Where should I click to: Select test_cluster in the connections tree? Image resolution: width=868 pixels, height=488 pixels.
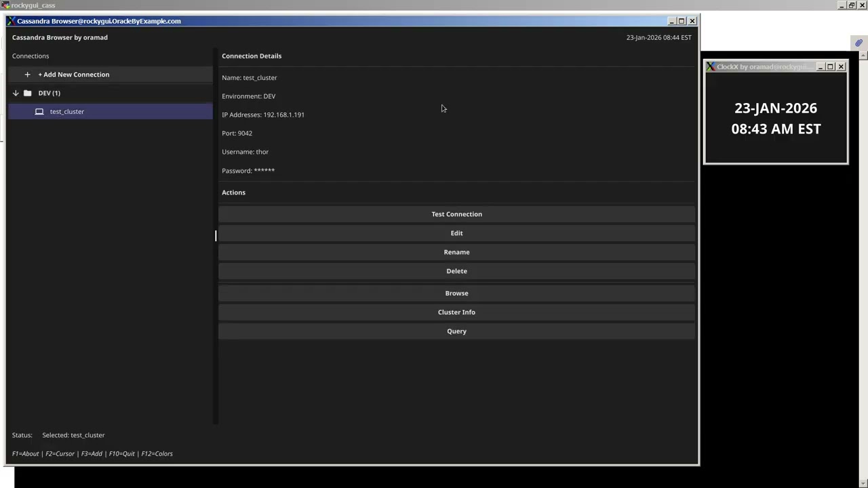click(111, 112)
